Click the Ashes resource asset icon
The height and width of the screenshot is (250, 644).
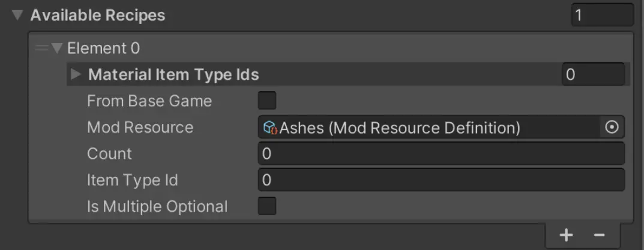pyautogui.click(x=271, y=128)
